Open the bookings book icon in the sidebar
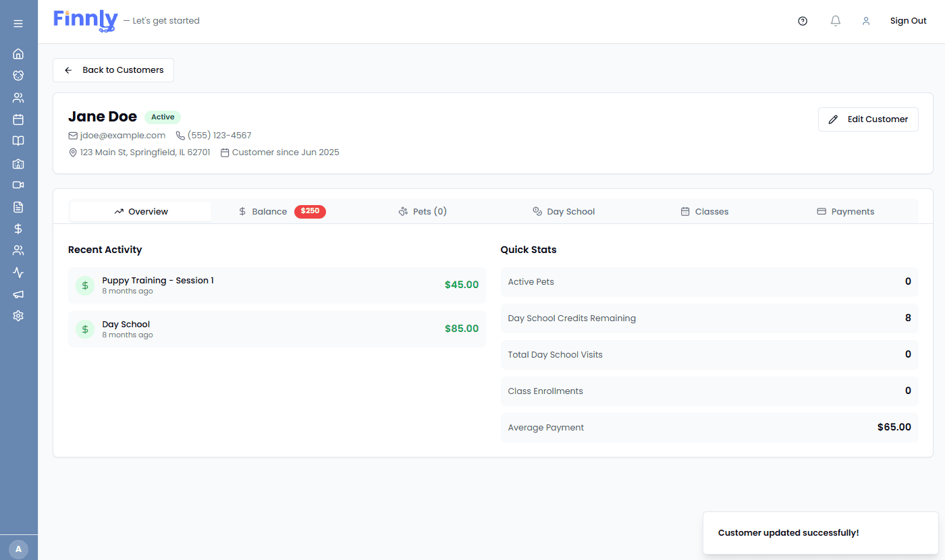The width and height of the screenshot is (945, 560). pyautogui.click(x=18, y=140)
